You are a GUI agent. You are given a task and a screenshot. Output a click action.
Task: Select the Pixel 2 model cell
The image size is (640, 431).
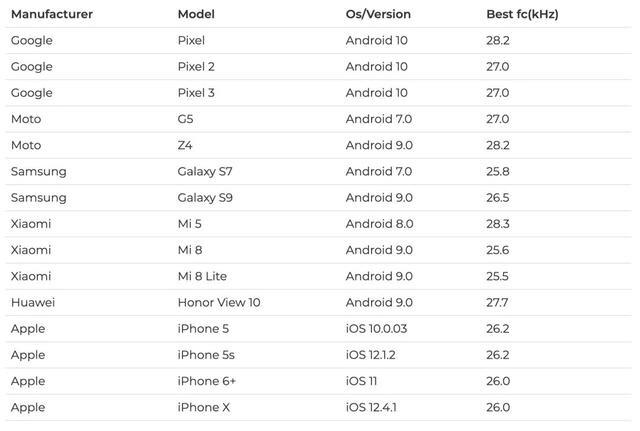pos(196,66)
